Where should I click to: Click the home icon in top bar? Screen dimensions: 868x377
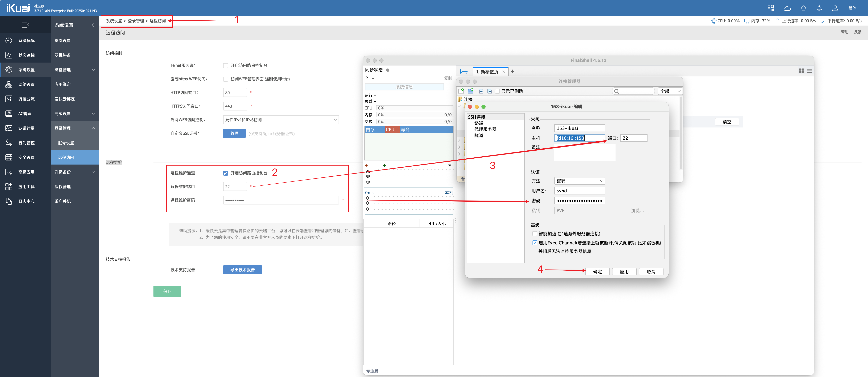coord(804,8)
